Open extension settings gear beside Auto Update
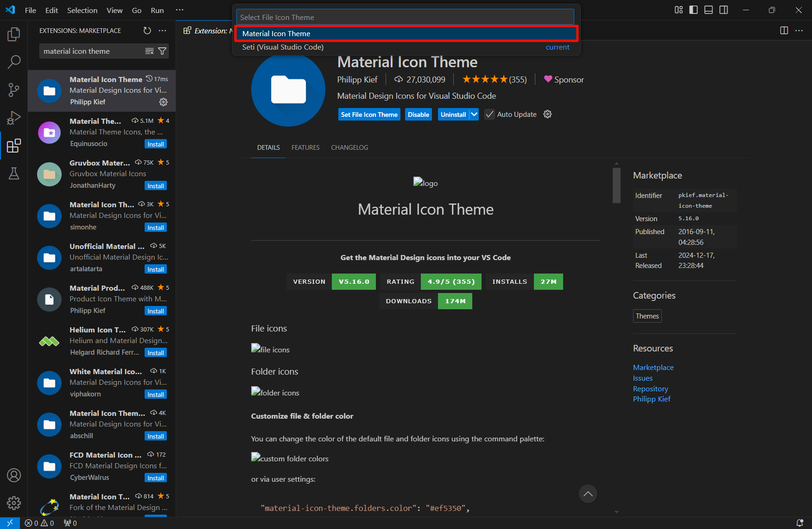The height and width of the screenshot is (529, 812). (x=547, y=115)
